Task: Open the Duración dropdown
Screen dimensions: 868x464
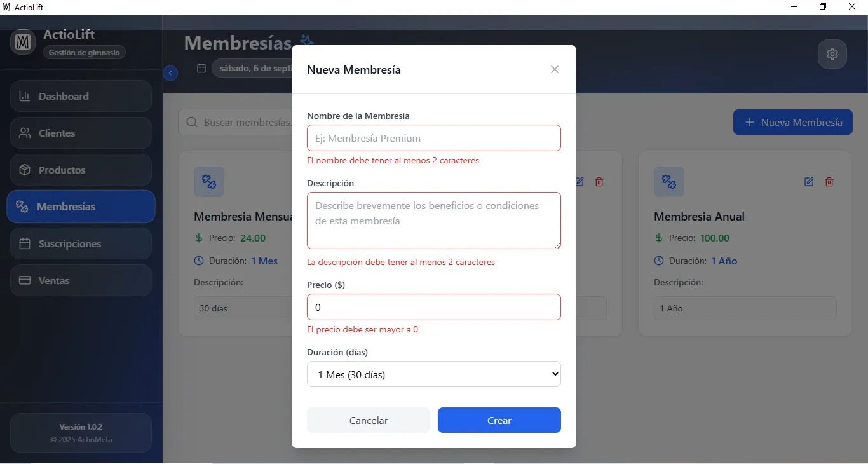Action: [433, 374]
